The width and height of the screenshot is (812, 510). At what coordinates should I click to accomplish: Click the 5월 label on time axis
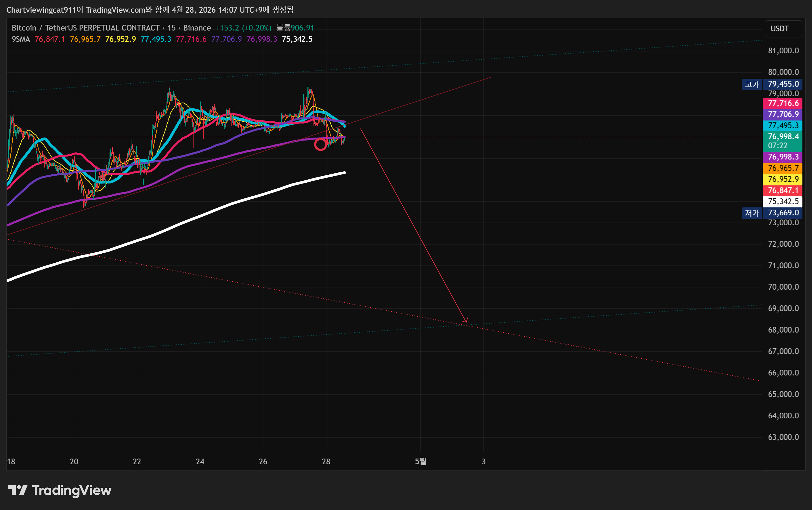pyautogui.click(x=420, y=461)
